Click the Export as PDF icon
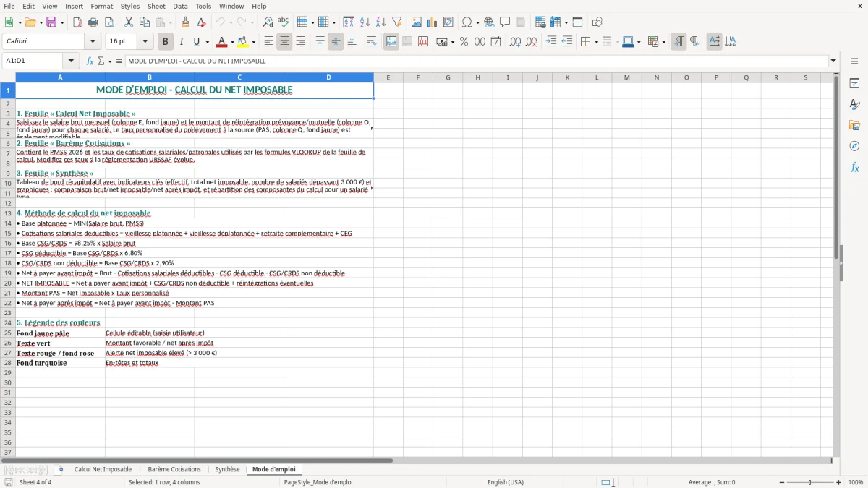The height and width of the screenshot is (488, 868). pyautogui.click(x=77, y=22)
